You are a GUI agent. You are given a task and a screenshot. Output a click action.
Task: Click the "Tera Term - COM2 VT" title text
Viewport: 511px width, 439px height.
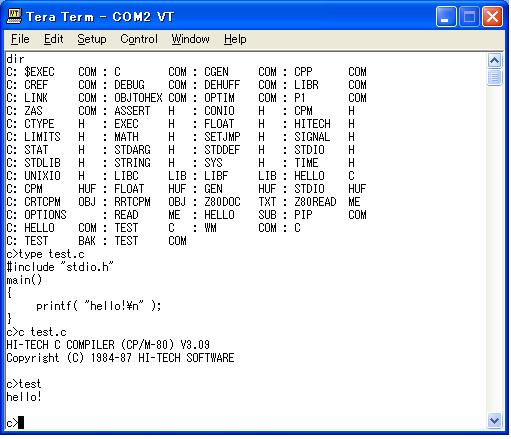click(x=100, y=17)
